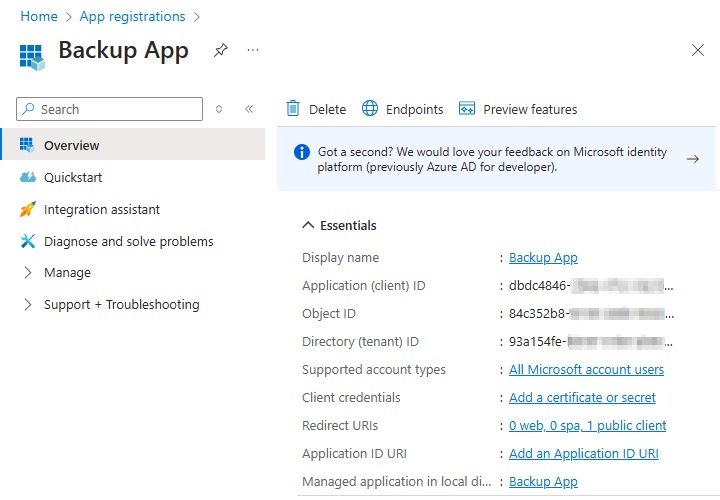
Task: Click Add an Application ID URI
Action: tap(584, 454)
